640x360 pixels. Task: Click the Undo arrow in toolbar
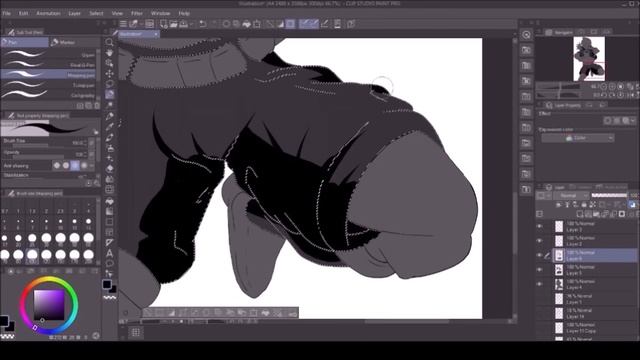[x=203, y=24]
